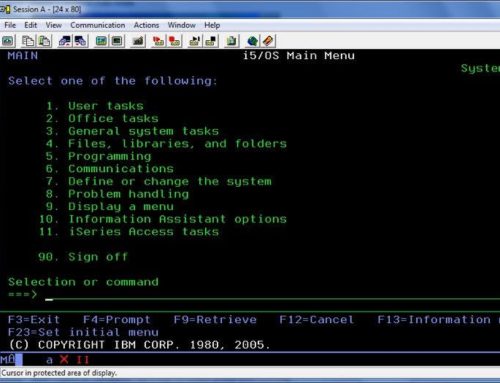Screen dimensions: 500x383
Task: Click the Quit macro toolbar icon
Action: click(211, 41)
